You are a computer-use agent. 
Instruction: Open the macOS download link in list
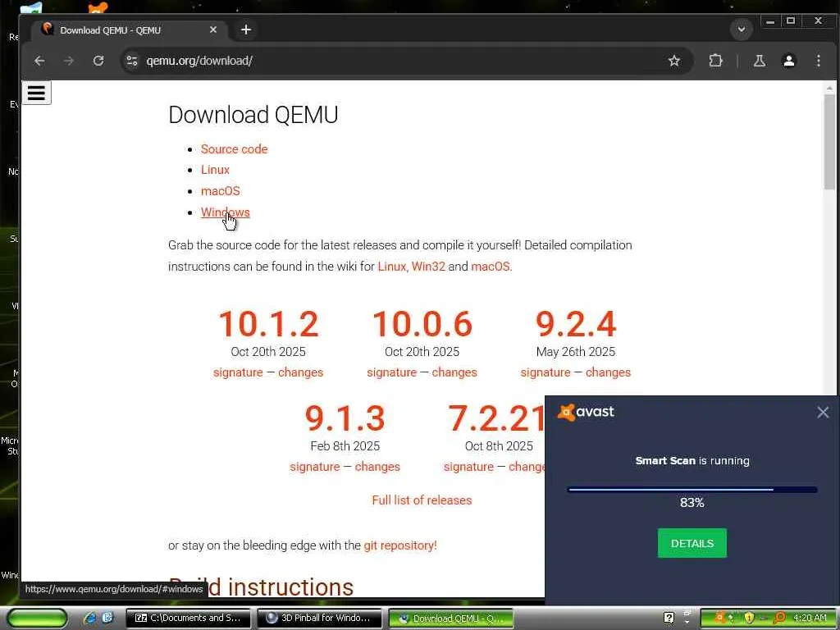[x=220, y=190]
